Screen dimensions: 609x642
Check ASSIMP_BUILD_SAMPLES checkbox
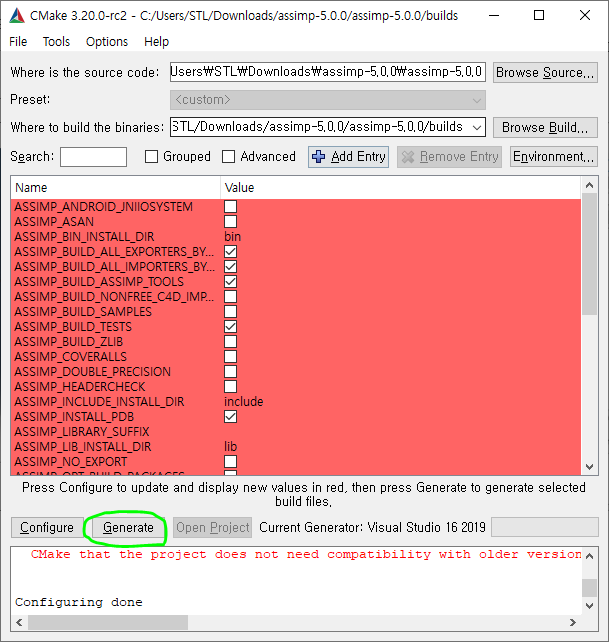pyautogui.click(x=231, y=312)
